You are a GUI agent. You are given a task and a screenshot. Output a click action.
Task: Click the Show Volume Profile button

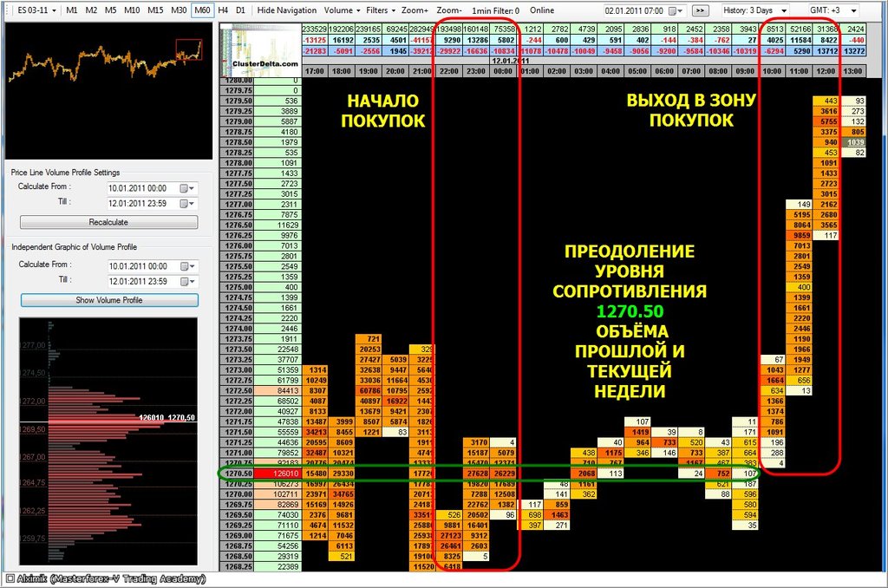pyautogui.click(x=109, y=300)
